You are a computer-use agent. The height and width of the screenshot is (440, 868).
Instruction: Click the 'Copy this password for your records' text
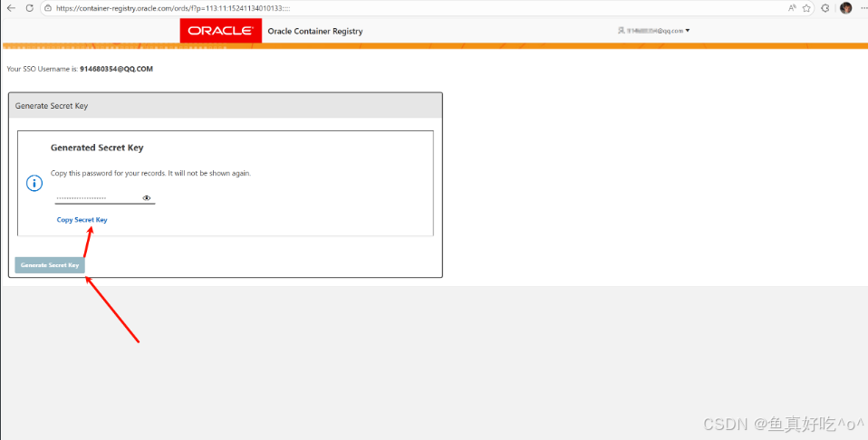pos(150,173)
